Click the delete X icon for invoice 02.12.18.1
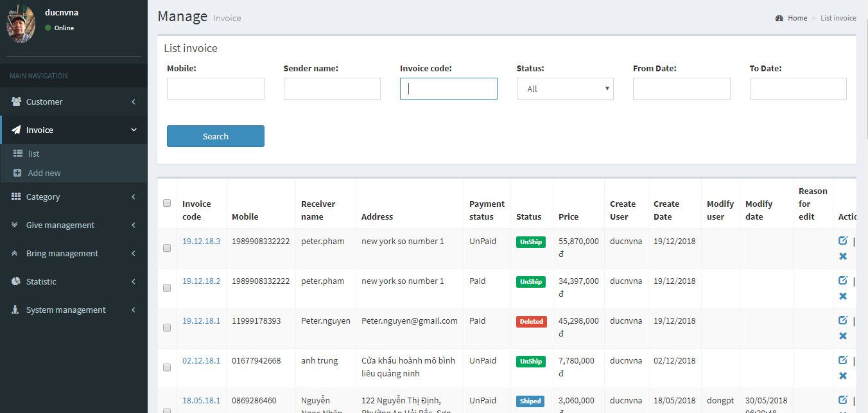The height and width of the screenshot is (413, 868). point(842,376)
